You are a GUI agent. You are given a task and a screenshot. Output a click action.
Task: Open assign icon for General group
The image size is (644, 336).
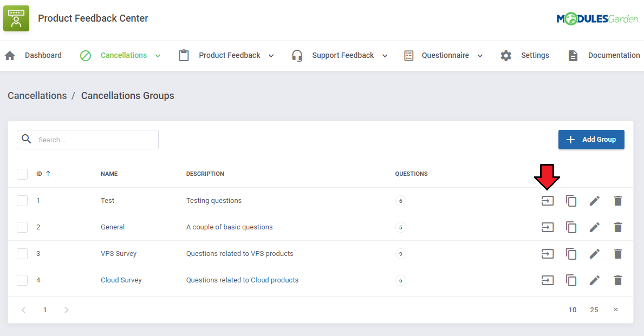click(x=548, y=227)
